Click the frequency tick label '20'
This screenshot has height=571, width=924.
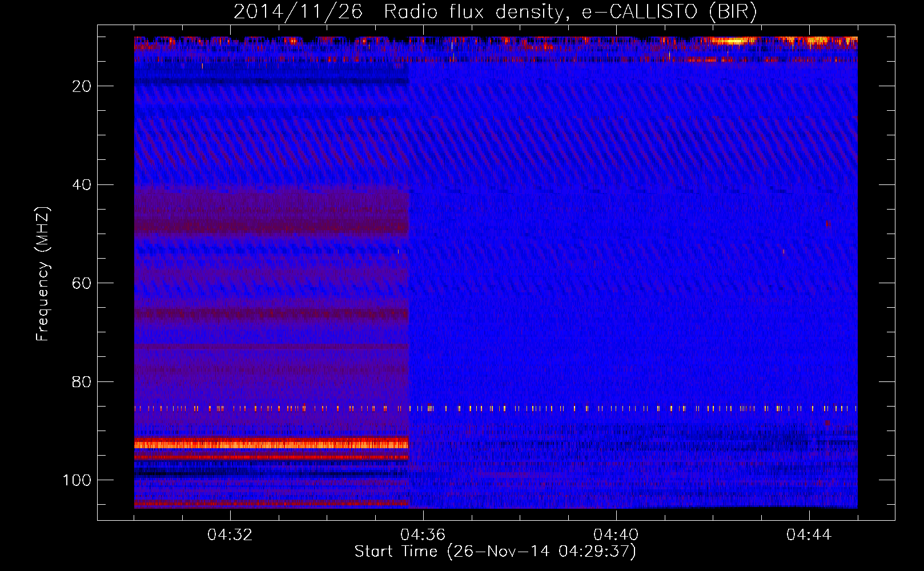[x=82, y=86]
